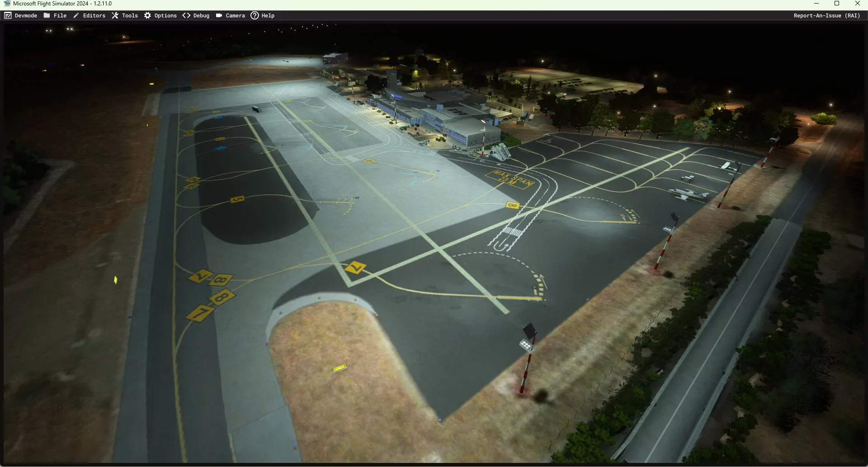Close the Flight Simulator window

pos(858,4)
